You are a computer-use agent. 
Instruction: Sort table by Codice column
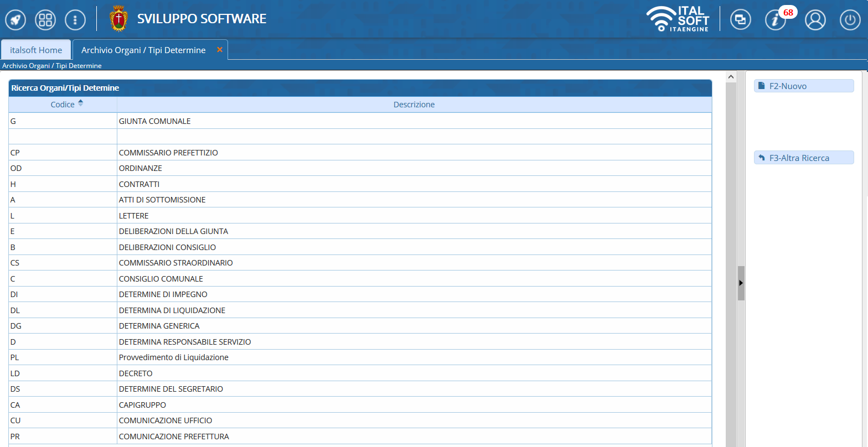pos(63,105)
